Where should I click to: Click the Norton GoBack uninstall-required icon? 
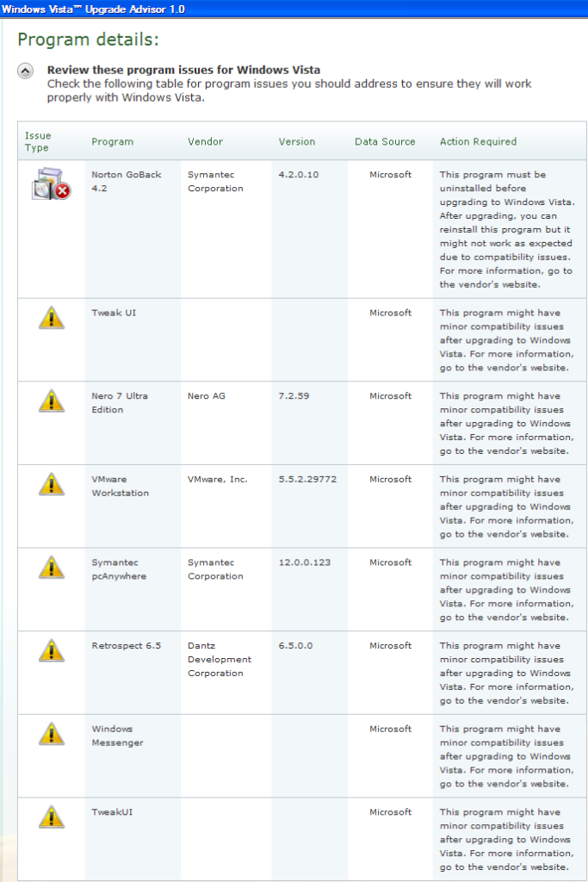pos(51,184)
